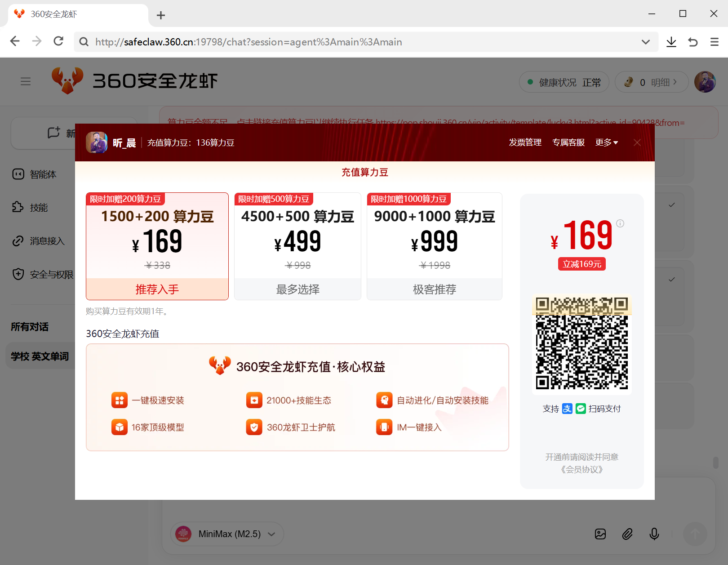Expand the MiniMax (M2.5) model selector
The width and height of the screenshot is (728, 565).
(227, 534)
